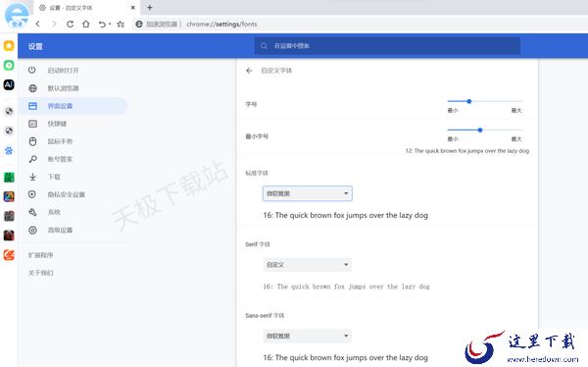Focus the 在设置中搜索 search field
This screenshot has height=367, width=588.
(x=387, y=46)
